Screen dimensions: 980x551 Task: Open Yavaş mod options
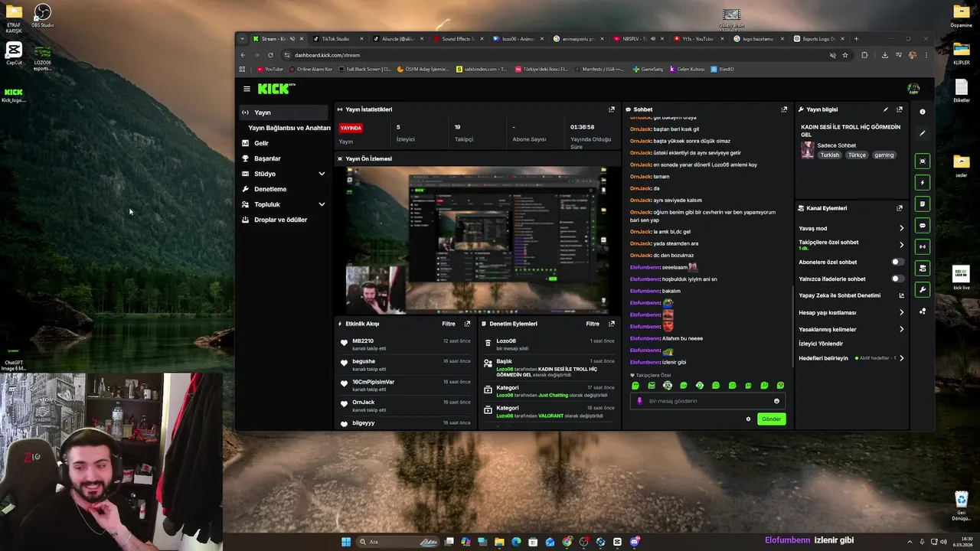[851, 228]
